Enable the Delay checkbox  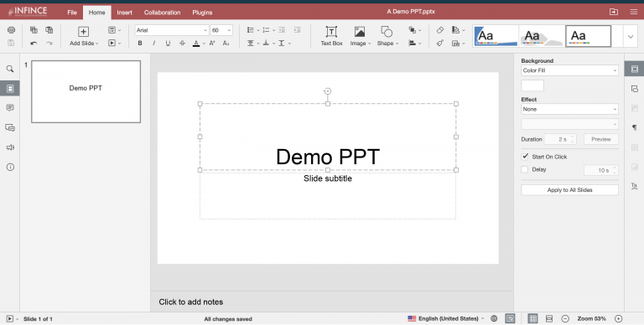point(524,169)
